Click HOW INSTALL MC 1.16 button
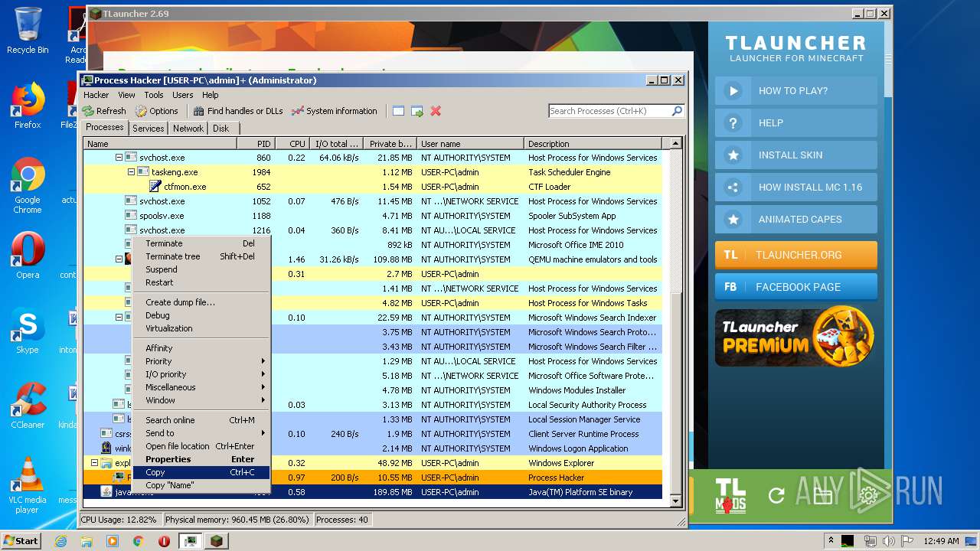This screenshot has width=980, height=551. coord(796,187)
